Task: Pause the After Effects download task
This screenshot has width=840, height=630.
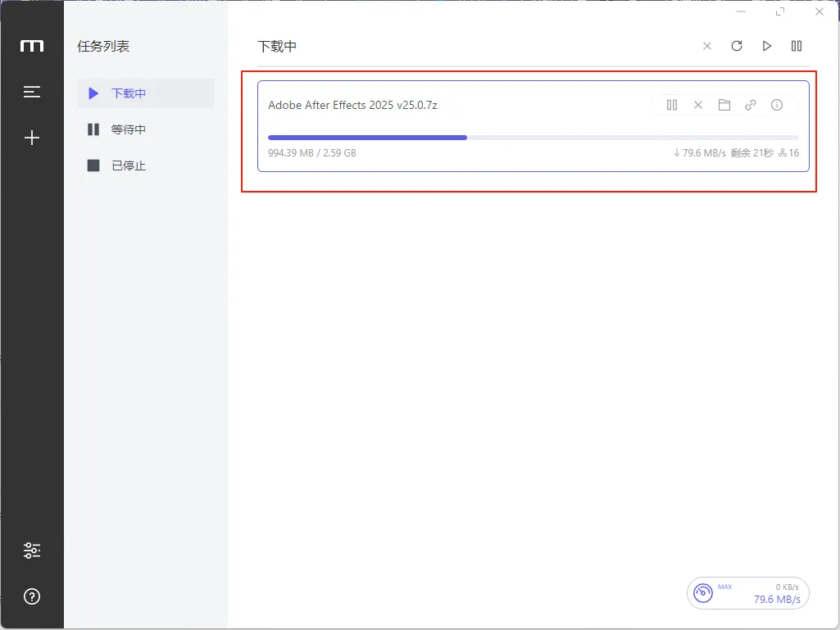Action: tap(672, 105)
